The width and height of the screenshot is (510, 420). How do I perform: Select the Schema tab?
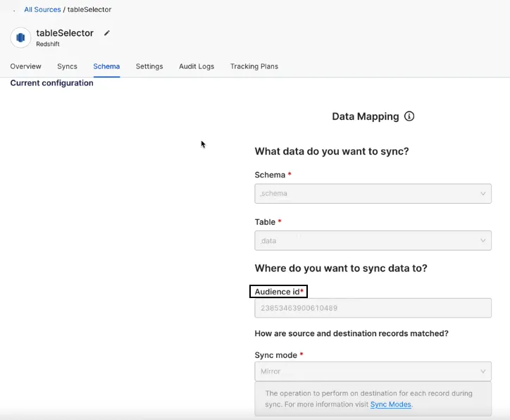point(106,66)
